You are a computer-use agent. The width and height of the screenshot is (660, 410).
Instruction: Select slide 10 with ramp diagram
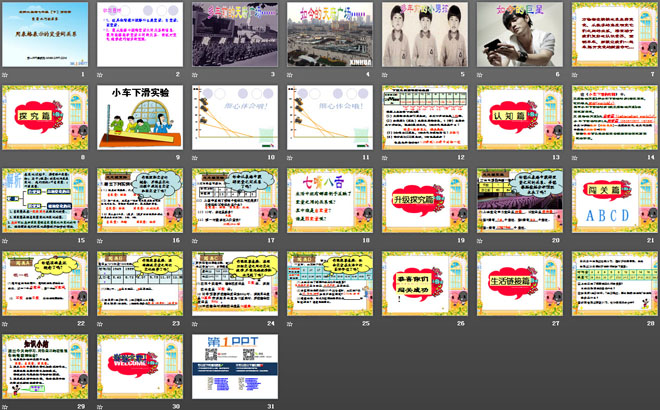[x=235, y=117]
